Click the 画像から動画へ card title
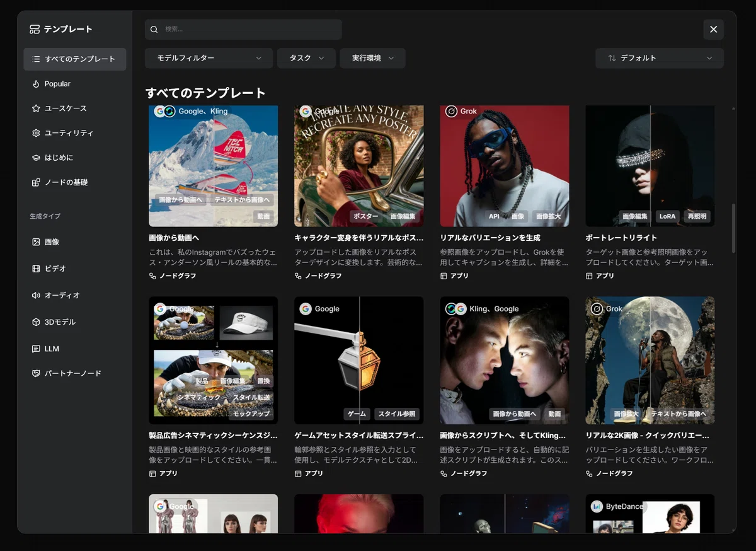The height and width of the screenshot is (551, 756). pyautogui.click(x=174, y=238)
